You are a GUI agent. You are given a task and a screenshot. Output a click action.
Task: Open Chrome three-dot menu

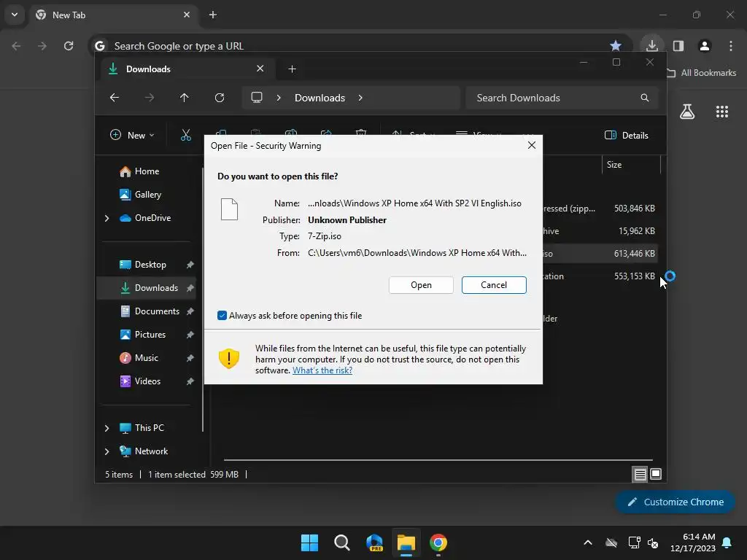731,46
